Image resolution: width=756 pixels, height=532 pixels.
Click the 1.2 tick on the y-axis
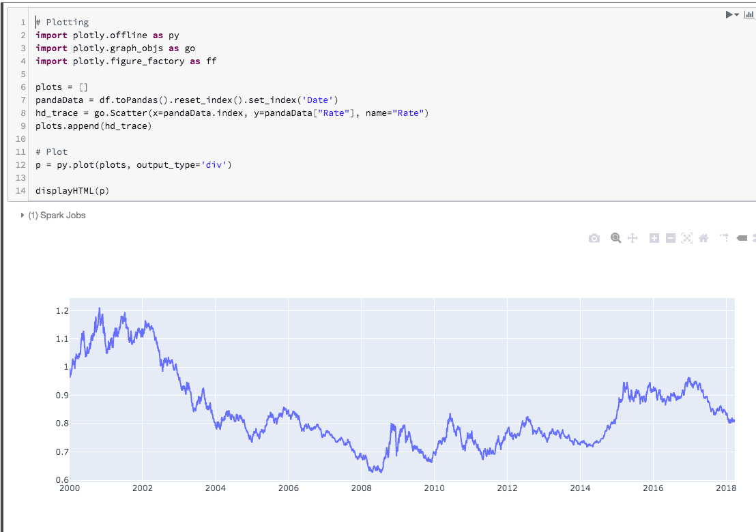62,311
